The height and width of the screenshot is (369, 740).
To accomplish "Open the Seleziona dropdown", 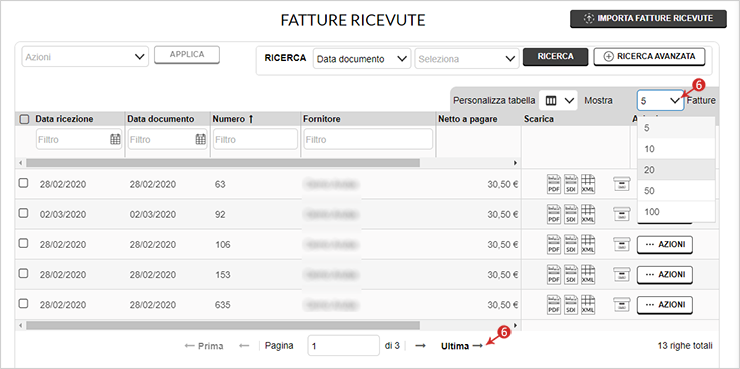I will tap(467, 59).
